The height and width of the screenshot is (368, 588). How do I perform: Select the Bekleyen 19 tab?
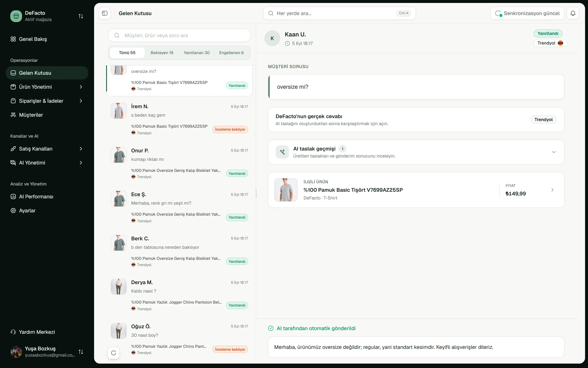[162, 53]
